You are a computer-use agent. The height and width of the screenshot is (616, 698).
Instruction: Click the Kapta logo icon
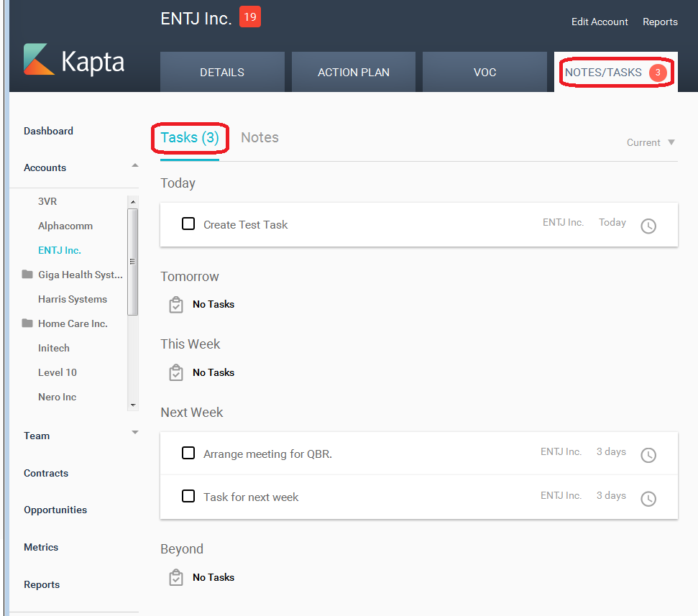pyautogui.click(x=39, y=59)
